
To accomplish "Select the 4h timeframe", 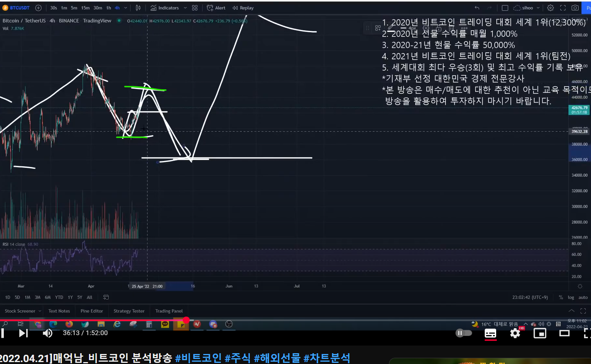I will tap(117, 8).
